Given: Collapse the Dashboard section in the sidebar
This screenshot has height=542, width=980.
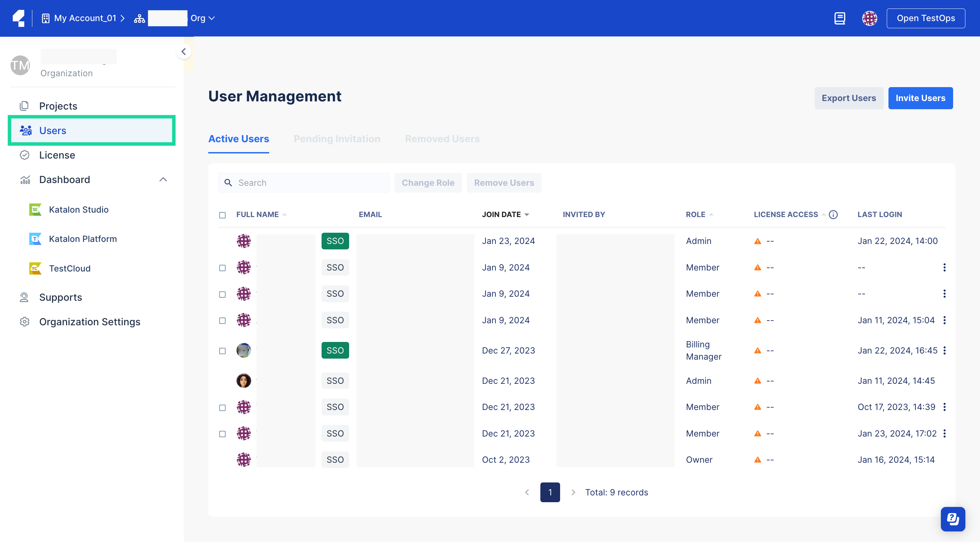Looking at the screenshot, I should click(163, 179).
